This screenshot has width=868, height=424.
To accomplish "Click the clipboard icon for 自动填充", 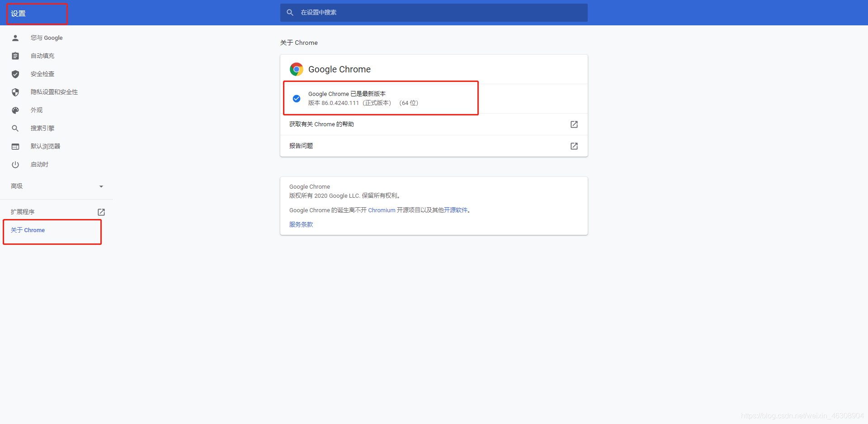I will (15, 56).
